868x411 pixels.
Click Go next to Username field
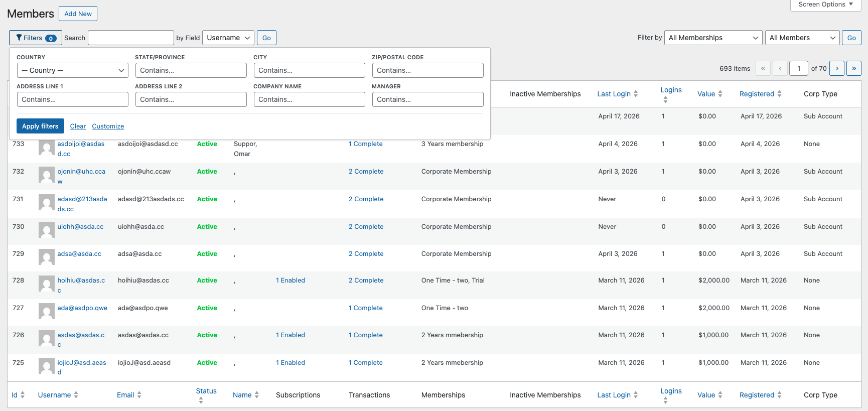pos(266,38)
